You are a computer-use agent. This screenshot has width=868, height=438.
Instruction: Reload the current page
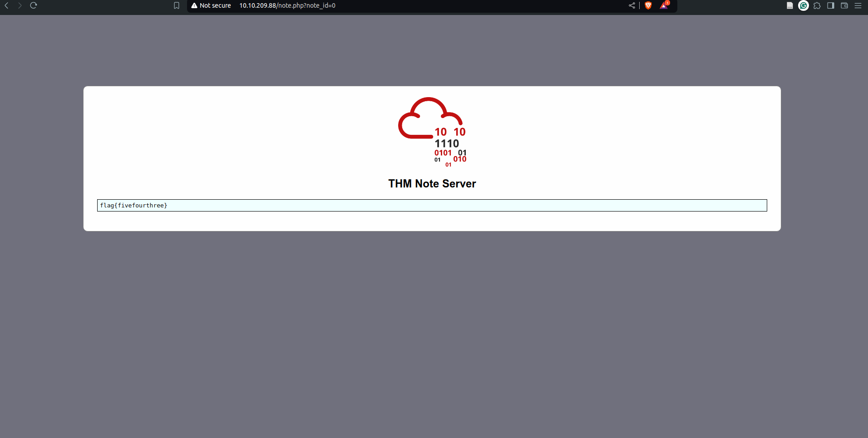pyautogui.click(x=34, y=5)
